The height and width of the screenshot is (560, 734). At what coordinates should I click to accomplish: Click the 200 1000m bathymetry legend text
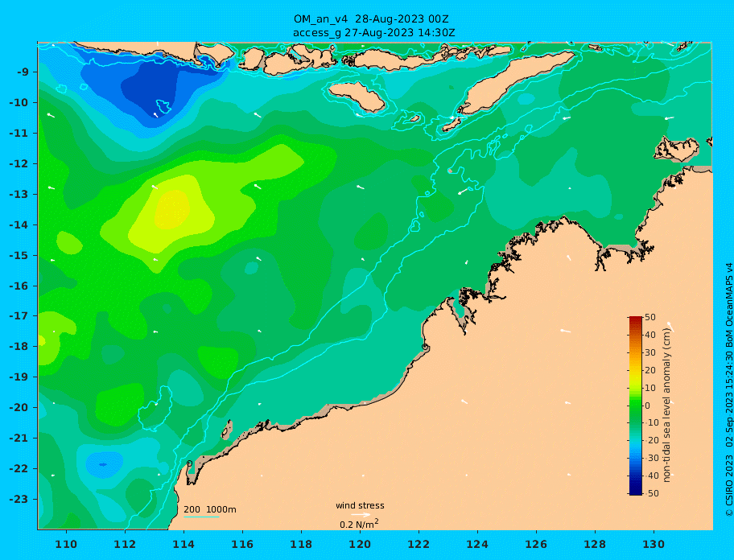pyautogui.click(x=210, y=509)
